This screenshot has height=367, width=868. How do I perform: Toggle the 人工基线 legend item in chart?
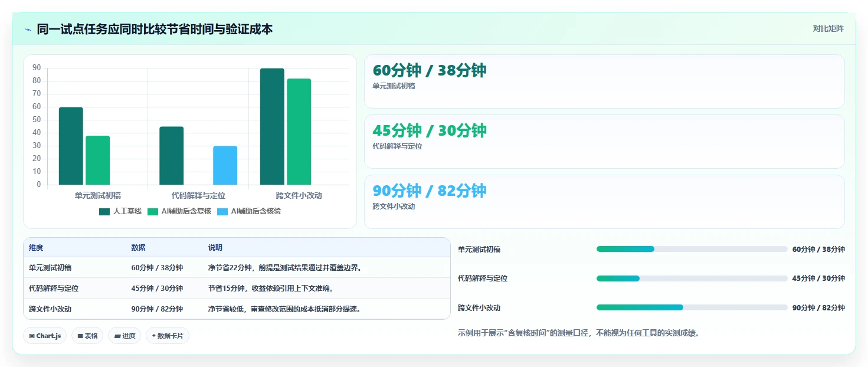(120, 211)
